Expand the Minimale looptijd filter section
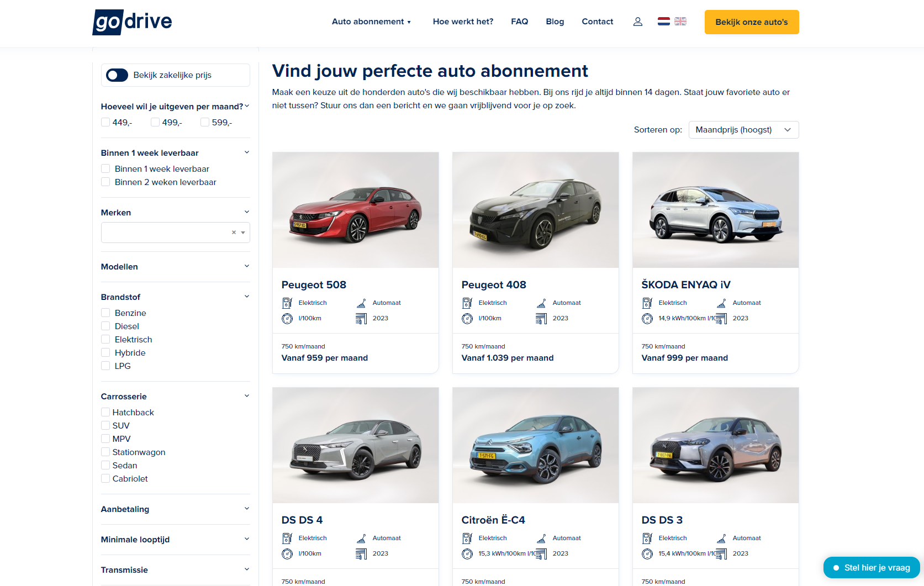 click(x=175, y=540)
